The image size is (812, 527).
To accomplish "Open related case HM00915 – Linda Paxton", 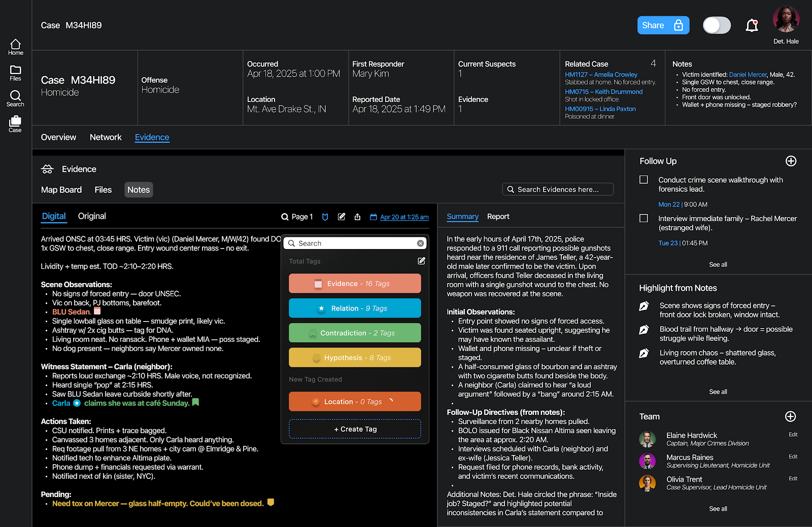I will tap(600, 109).
